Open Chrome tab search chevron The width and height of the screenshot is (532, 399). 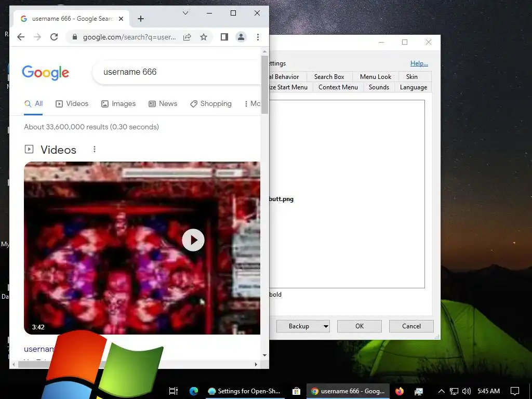pyautogui.click(x=185, y=13)
